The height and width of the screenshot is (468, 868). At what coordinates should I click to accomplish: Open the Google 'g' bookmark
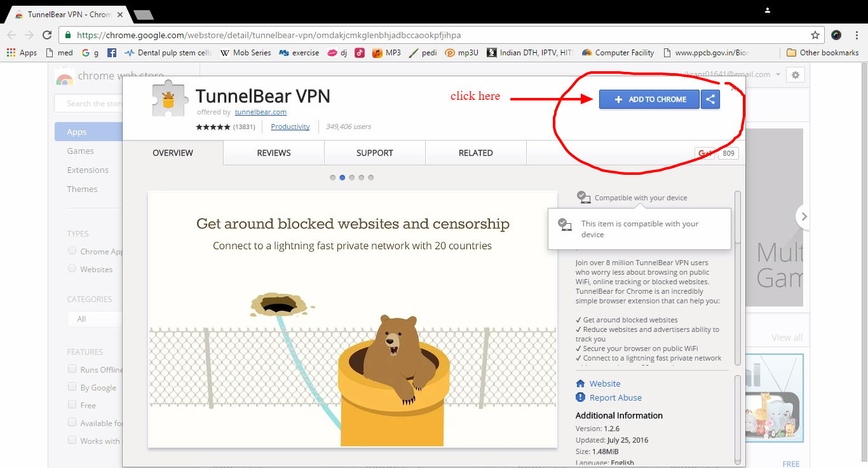[90, 53]
